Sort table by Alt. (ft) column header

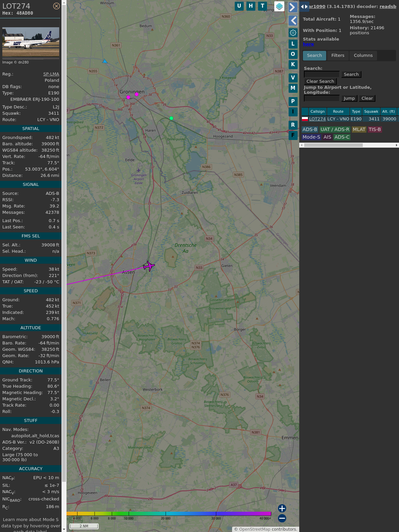pos(388,111)
